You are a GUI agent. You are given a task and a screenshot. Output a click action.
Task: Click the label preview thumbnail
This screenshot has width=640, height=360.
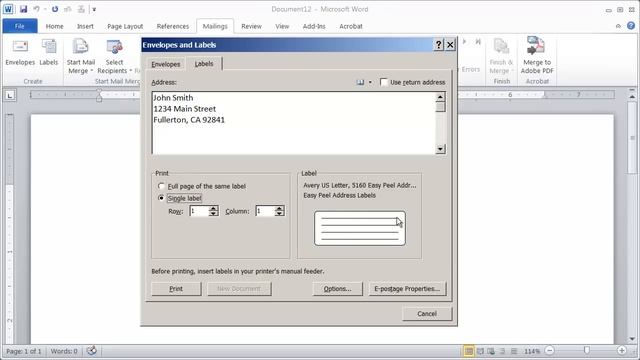[360, 228]
